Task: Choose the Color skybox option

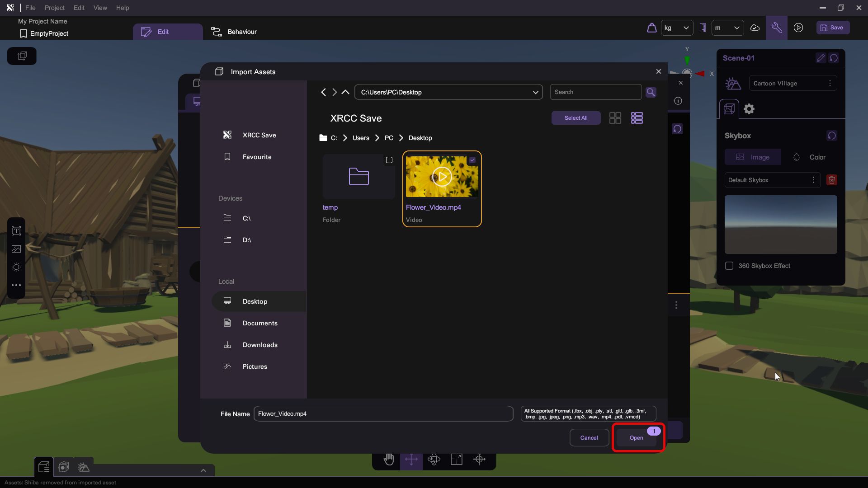Action: 809,157
